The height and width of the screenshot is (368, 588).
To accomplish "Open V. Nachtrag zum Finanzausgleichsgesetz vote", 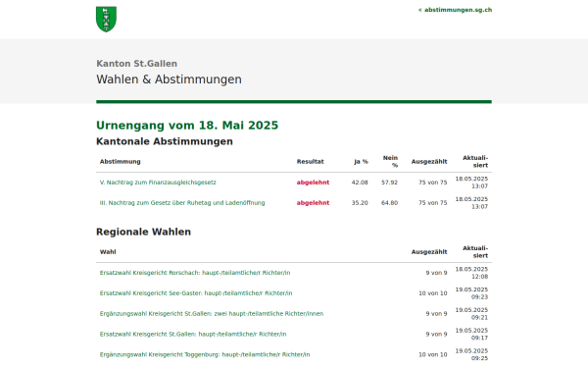I will coord(158,183).
